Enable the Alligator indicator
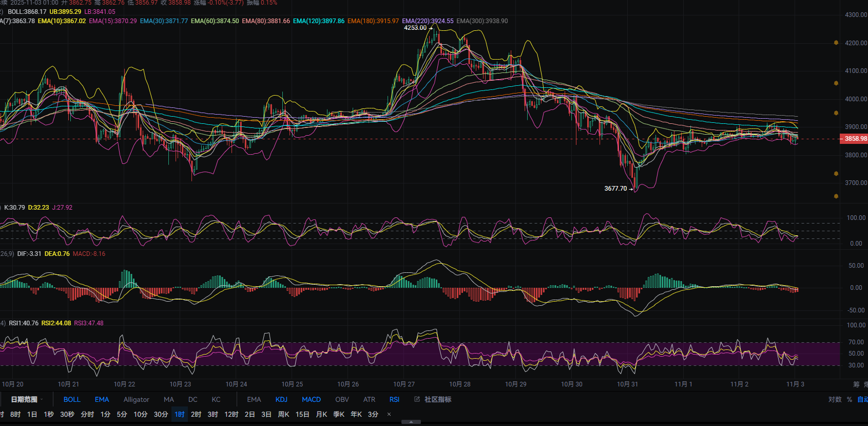This screenshot has height=426, width=868. (136, 399)
